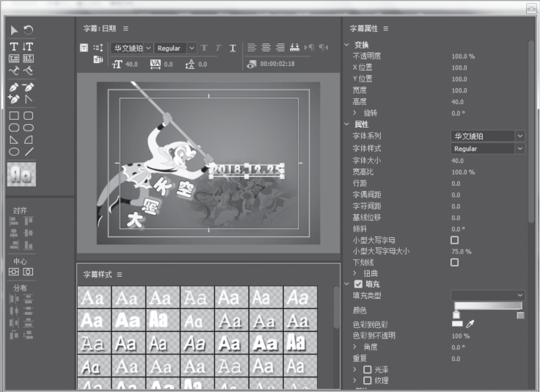Select the Vertical Area Type tool
This screenshot has width=540, height=392.
[28, 59]
